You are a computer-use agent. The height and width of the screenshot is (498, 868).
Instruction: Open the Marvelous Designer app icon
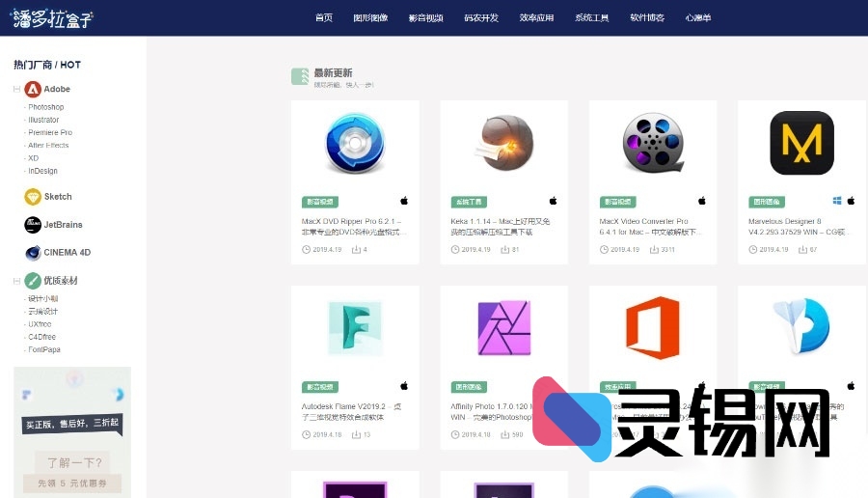[801, 143]
